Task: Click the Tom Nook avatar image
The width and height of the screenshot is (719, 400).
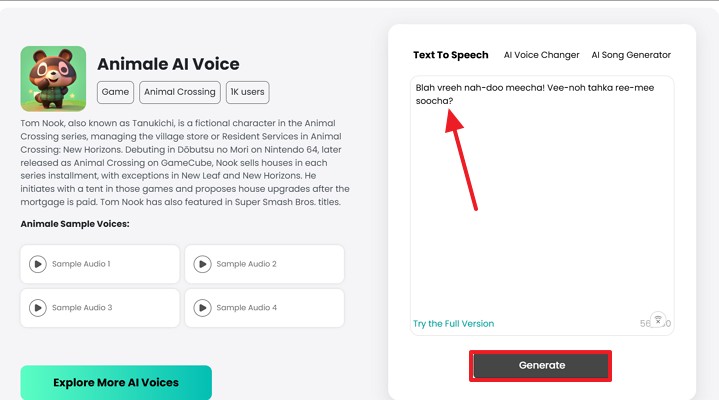Action: pyautogui.click(x=53, y=78)
